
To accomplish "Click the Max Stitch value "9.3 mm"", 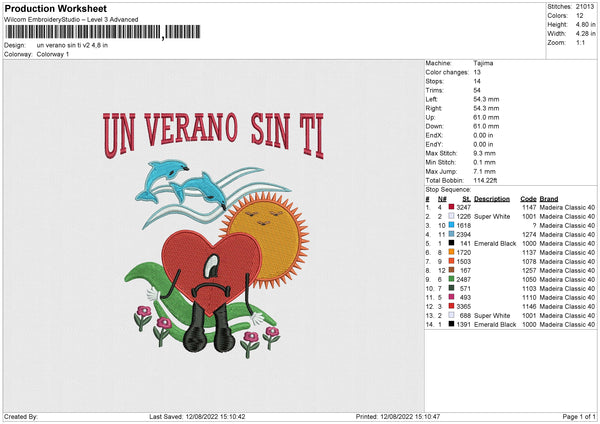I will 484,153.
